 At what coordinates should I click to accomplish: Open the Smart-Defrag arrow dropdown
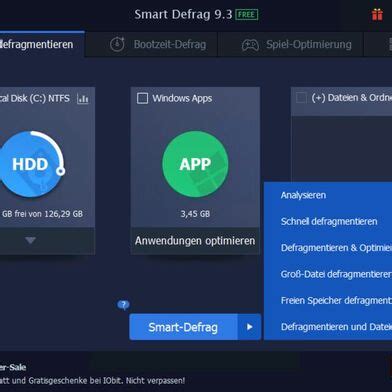(x=249, y=327)
